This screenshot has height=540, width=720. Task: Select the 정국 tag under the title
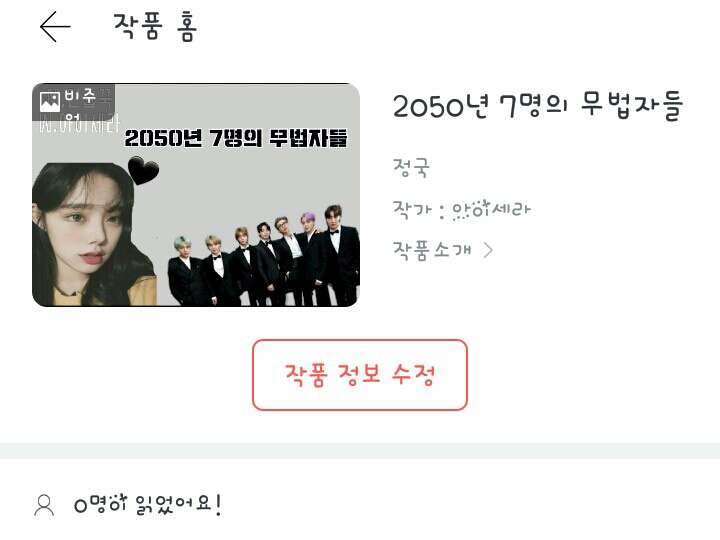point(411,167)
